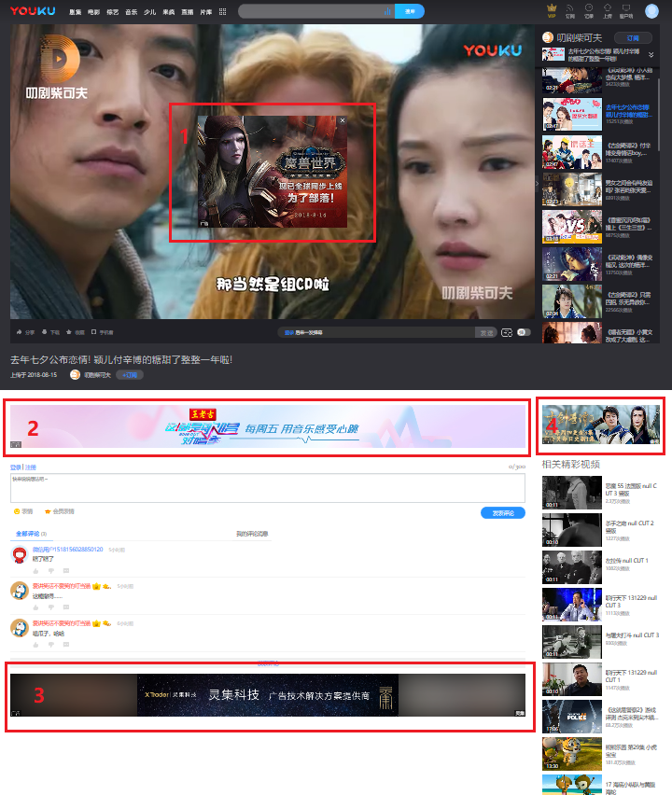Open uploader avatar below video title
The width and height of the screenshot is (672, 795).
(x=75, y=375)
